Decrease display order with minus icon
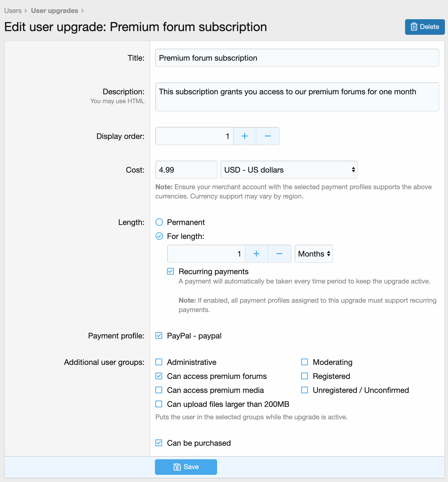Screen dimensions: 448x482 click(268, 136)
